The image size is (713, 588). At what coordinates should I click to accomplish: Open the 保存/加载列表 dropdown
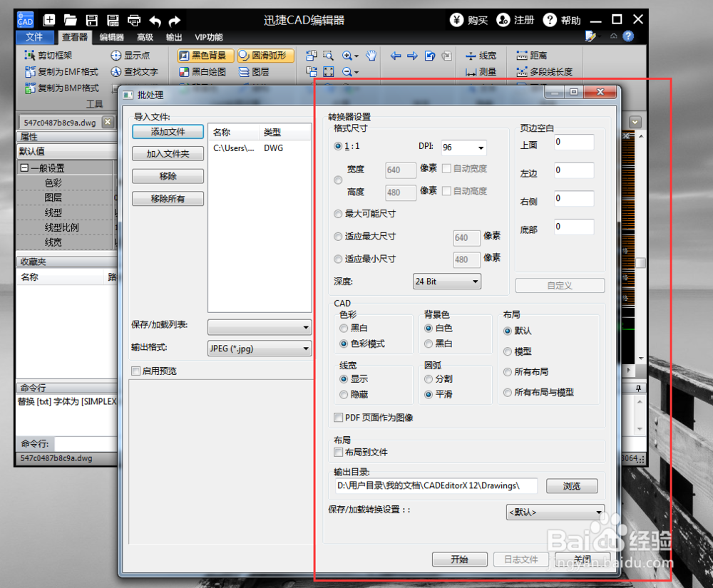[x=260, y=326]
